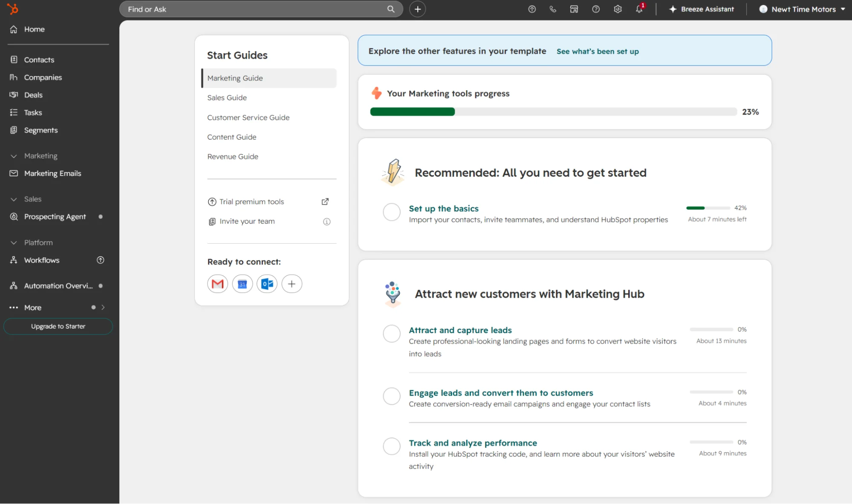Open Marketing Emails
The height and width of the screenshot is (504, 852).
point(52,173)
